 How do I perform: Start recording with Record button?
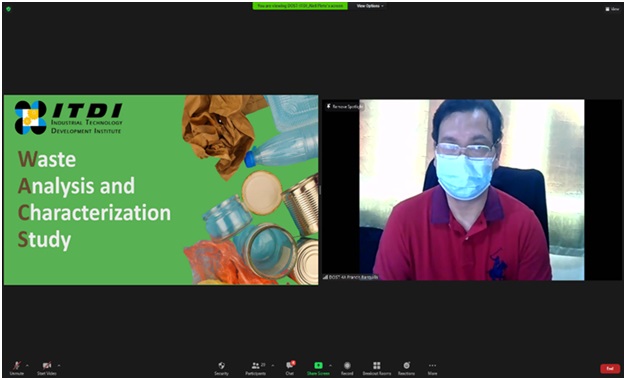click(x=347, y=368)
